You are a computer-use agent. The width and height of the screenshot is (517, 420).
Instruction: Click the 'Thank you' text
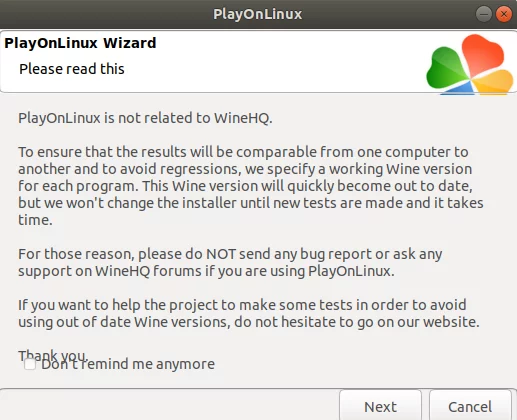coord(53,354)
